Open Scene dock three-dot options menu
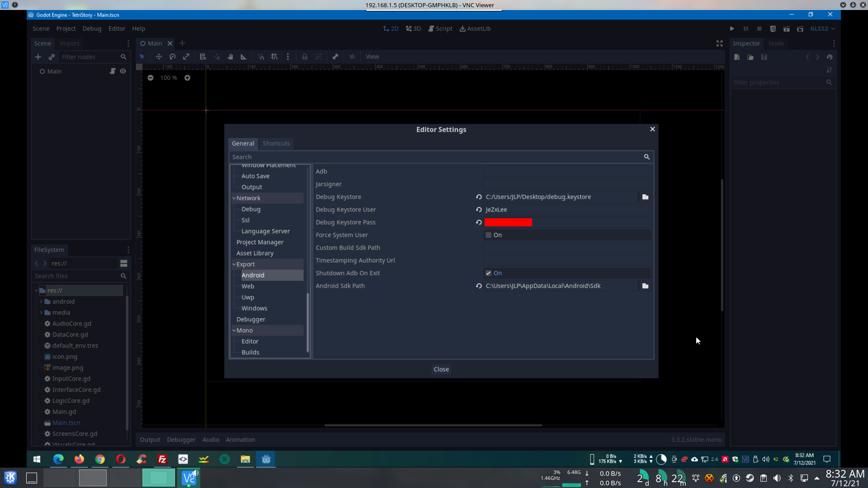Screen dimensions: 868x488 point(128,43)
